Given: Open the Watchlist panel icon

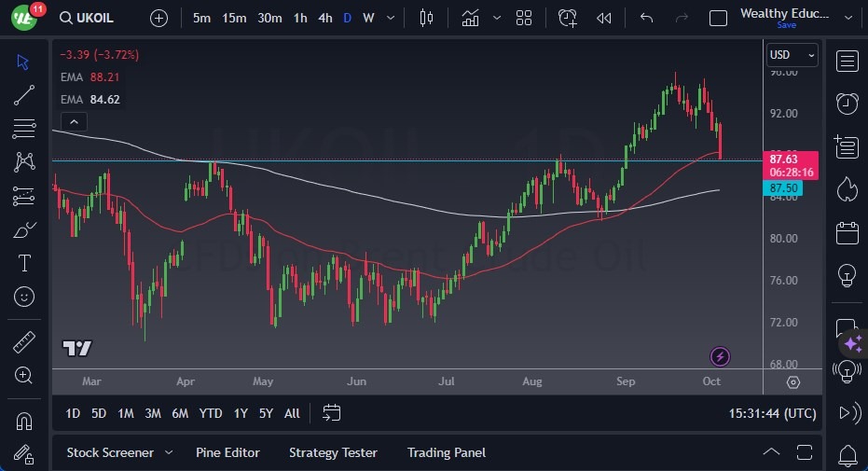Looking at the screenshot, I should pyautogui.click(x=847, y=62).
